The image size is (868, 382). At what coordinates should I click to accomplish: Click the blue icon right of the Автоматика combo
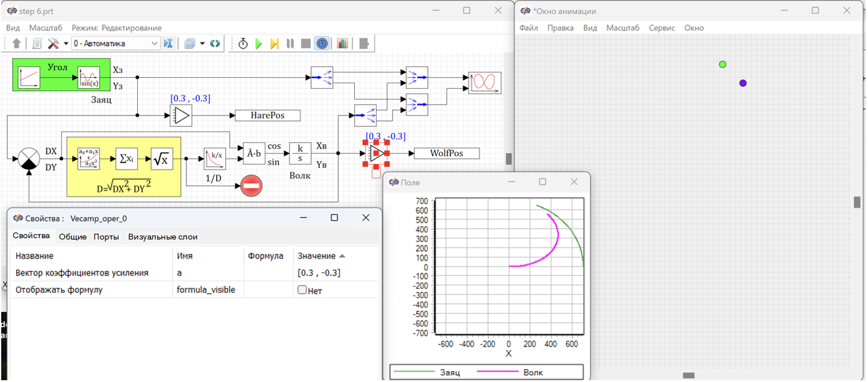pyautogui.click(x=168, y=44)
